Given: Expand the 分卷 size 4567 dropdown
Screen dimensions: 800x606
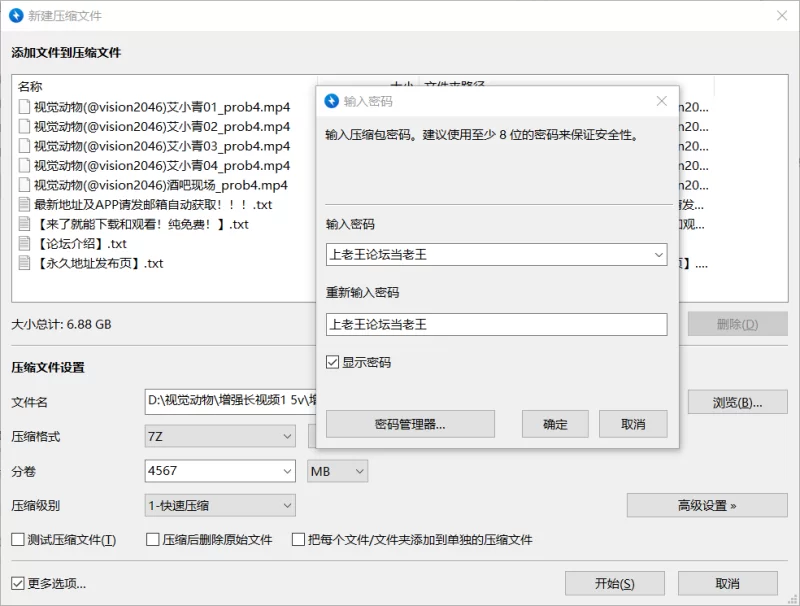Looking at the screenshot, I should point(287,471).
